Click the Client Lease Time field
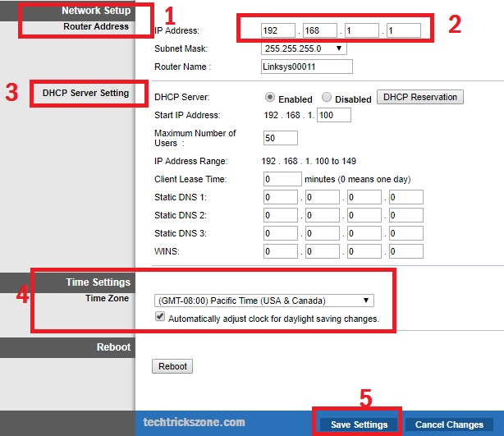The width and height of the screenshot is (504, 436). (x=282, y=179)
